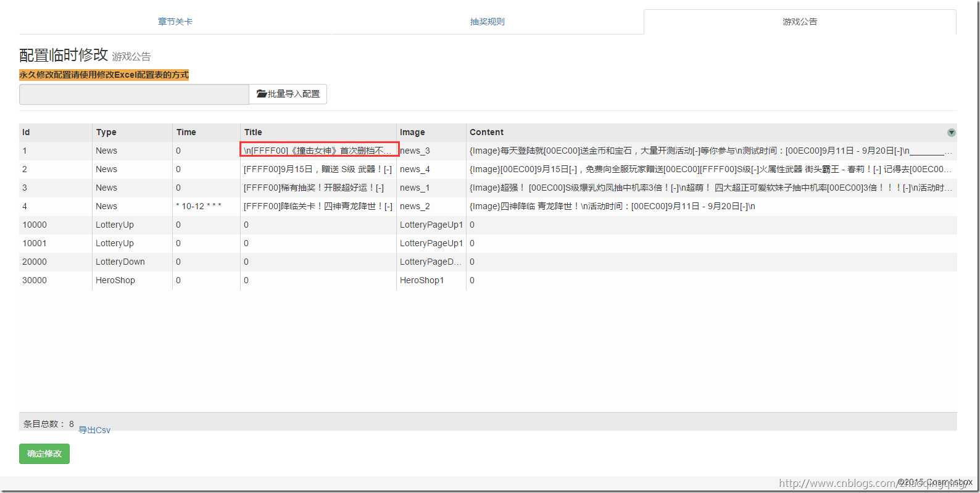Click the HeroShop type cell
The width and height of the screenshot is (980, 493).
coord(132,280)
